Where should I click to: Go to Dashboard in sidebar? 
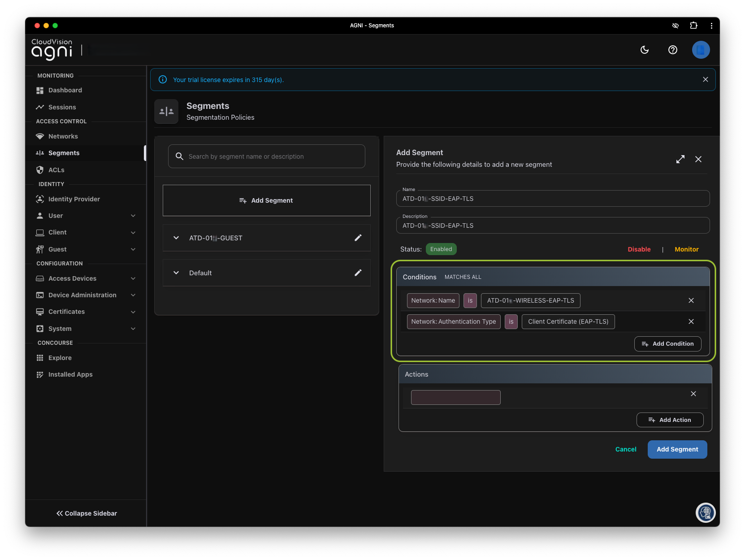(65, 90)
